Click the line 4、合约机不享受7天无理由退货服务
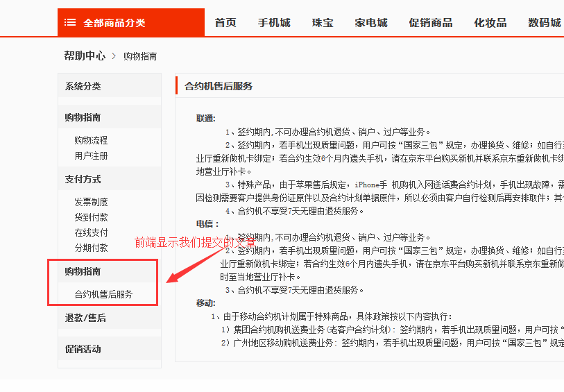 [x=295, y=211]
